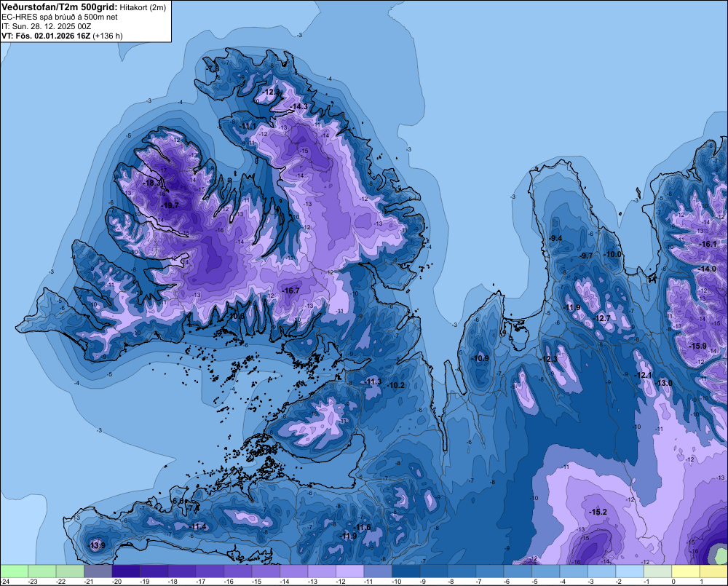
Task: Click the pale lavender legend swatch at -12
Action: (349, 571)
